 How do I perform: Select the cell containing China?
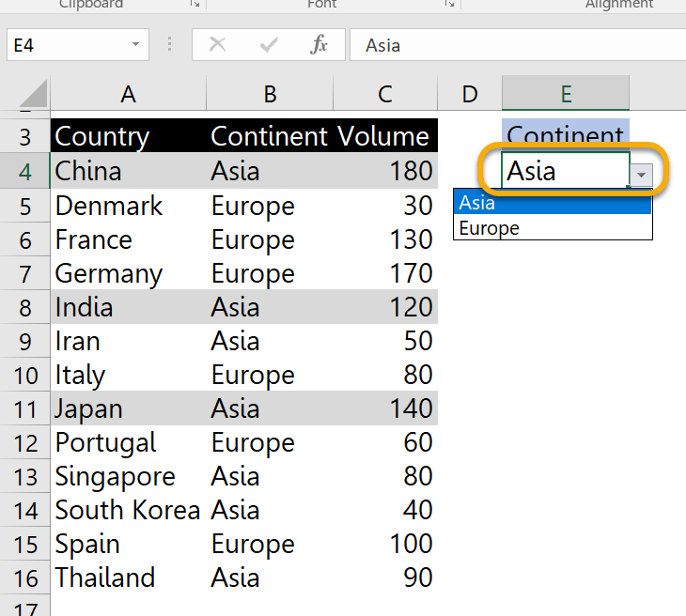coord(129,171)
